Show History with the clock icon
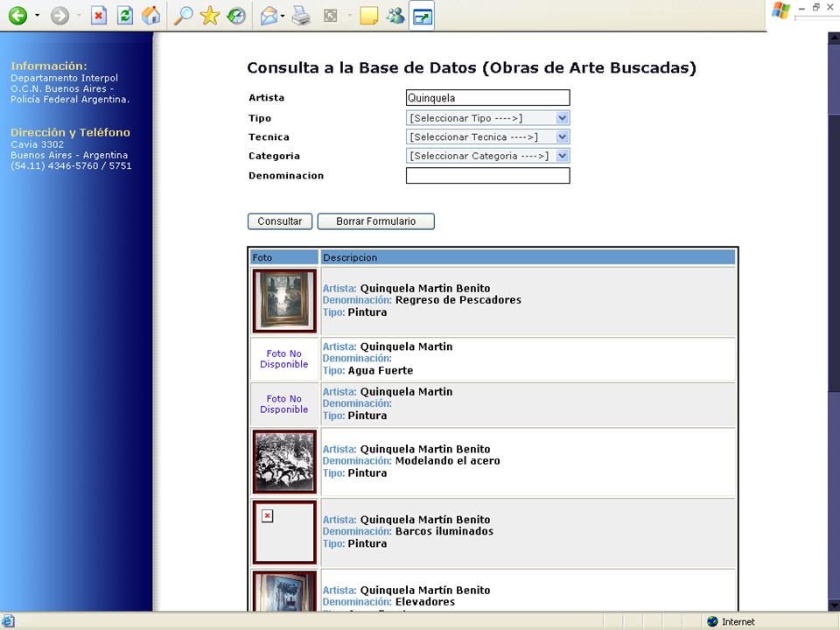840x630 pixels. click(236, 16)
